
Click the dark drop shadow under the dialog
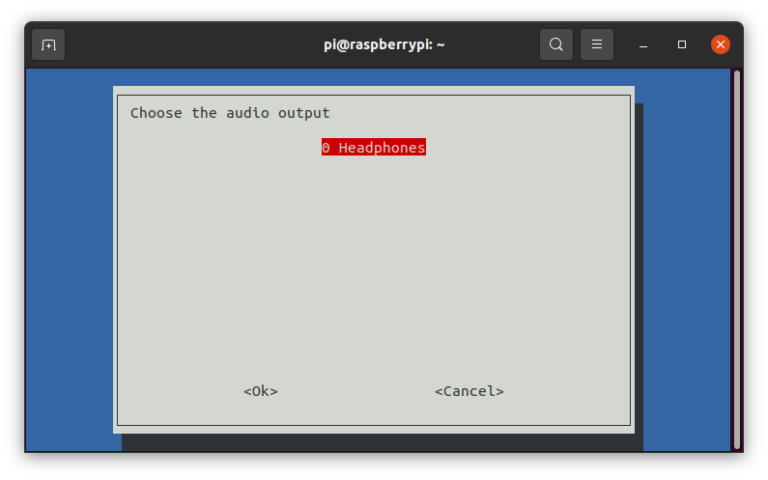click(380, 442)
